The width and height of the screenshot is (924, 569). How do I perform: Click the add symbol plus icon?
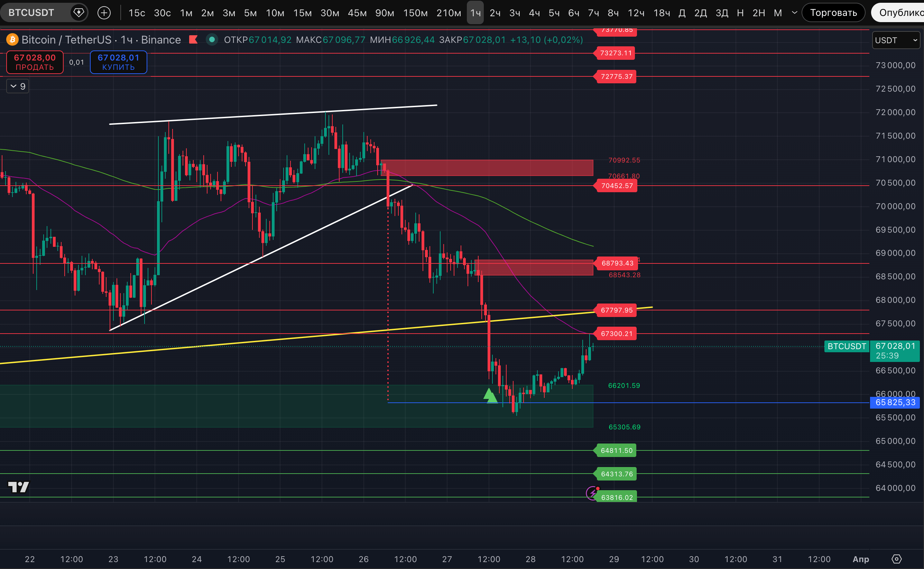(104, 13)
